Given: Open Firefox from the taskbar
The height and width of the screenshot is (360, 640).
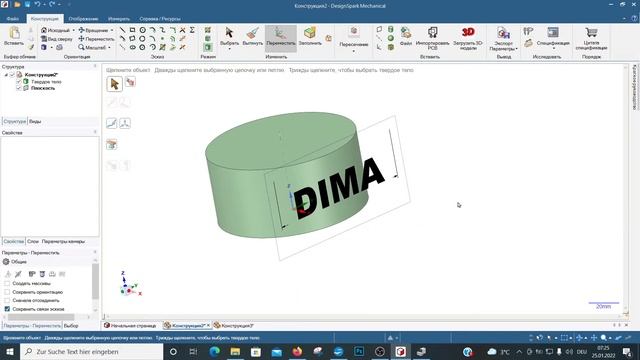Looking at the screenshot, I should (297, 351).
